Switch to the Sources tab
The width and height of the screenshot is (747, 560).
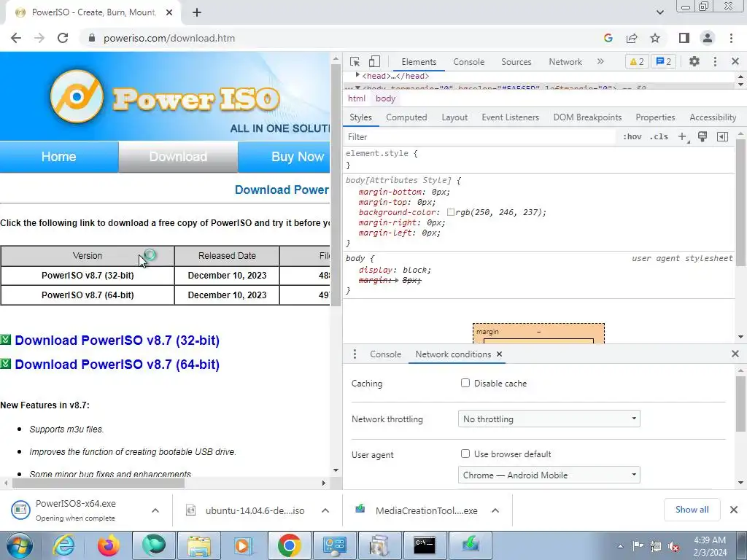516,62
